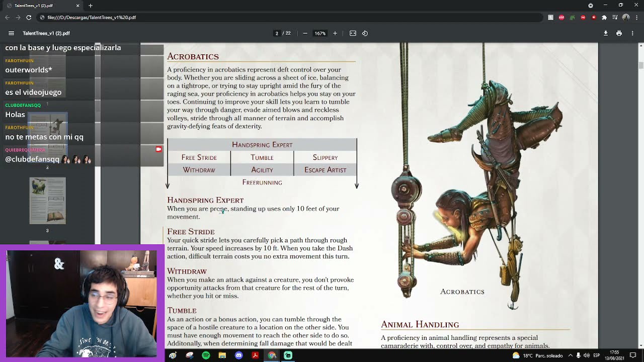Click the green leaf extension icon

click(x=572, y=18)
